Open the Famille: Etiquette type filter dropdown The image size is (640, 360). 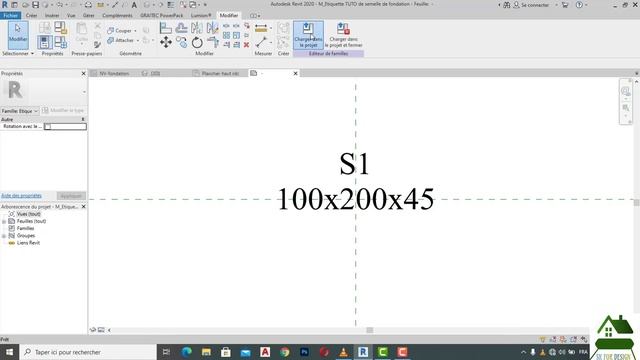click(20, 111)
